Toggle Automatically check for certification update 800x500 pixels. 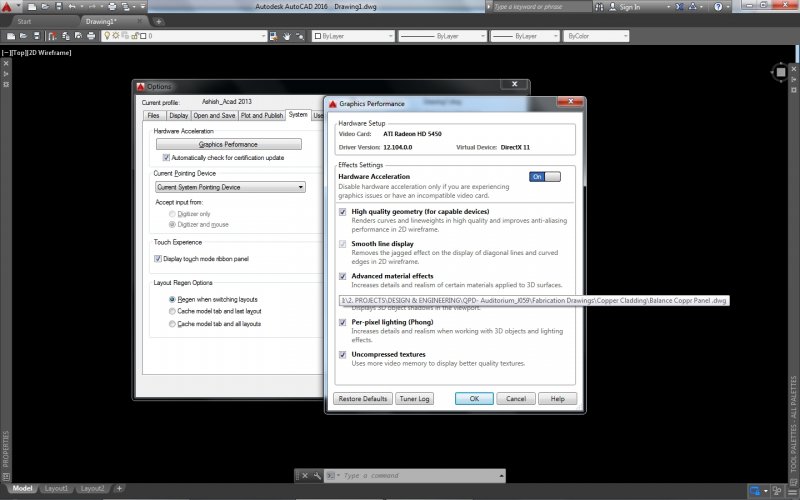pos(166,158)
